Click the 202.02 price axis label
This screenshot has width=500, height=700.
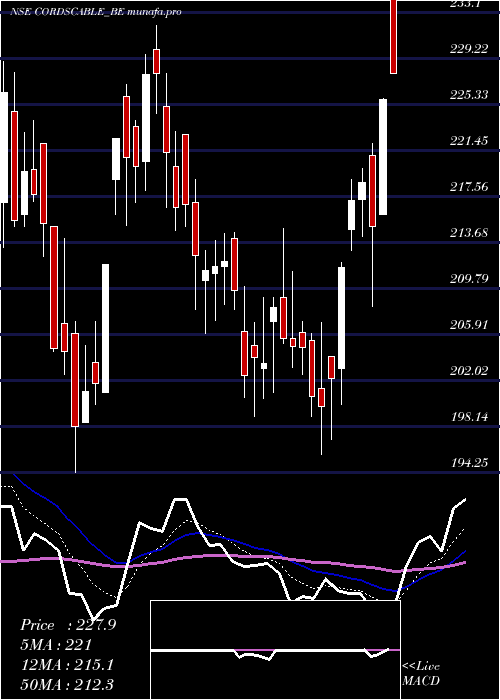(469, 371)
